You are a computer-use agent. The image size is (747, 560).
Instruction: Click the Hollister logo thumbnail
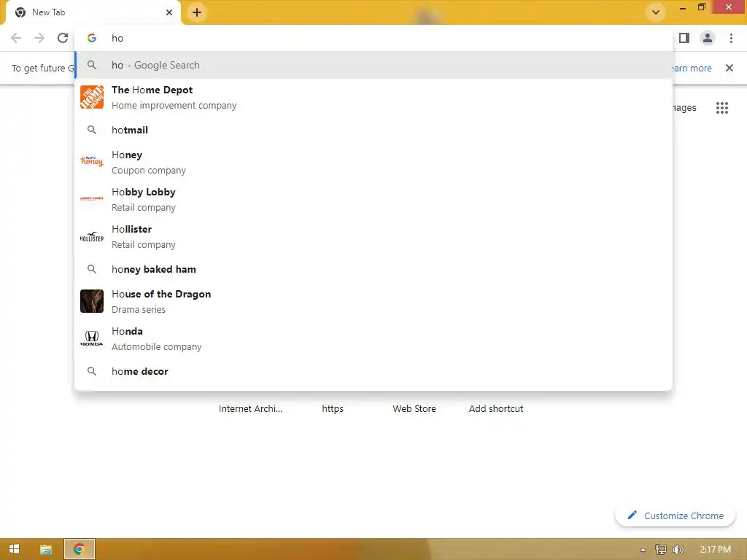[92, 237]
